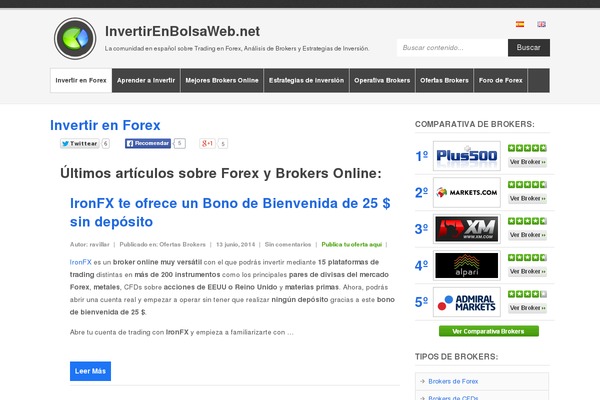This screenshot has width=600, height=400.
Task: Click author ravillar link
Action: (99, 244)
